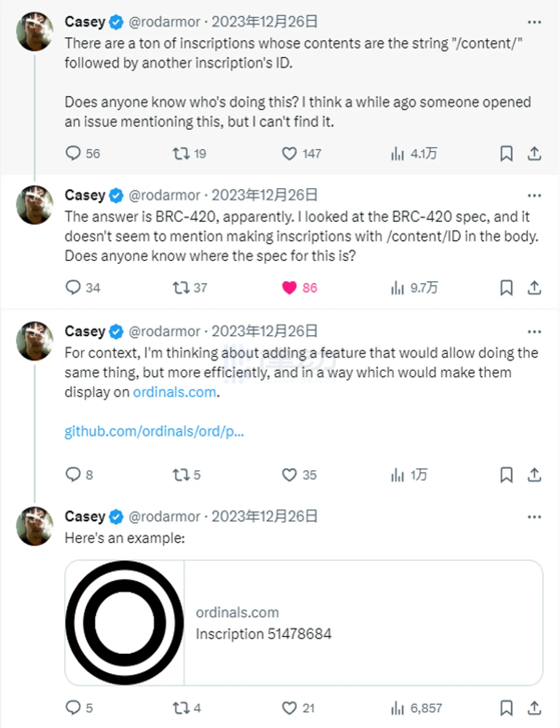Screen dimensions: 560x728
Task: Like the tweet with 147 likes
Action: click(x=289, y=153)
